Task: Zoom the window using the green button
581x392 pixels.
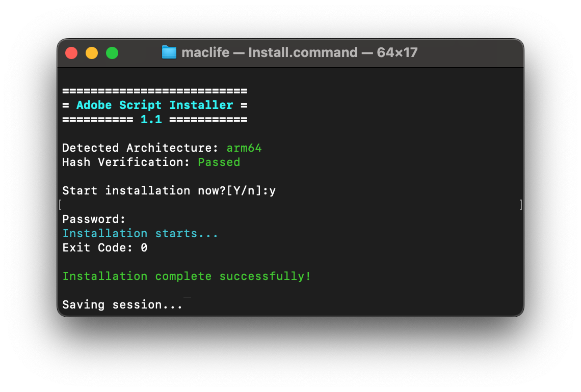Action: tap(112, 53)
